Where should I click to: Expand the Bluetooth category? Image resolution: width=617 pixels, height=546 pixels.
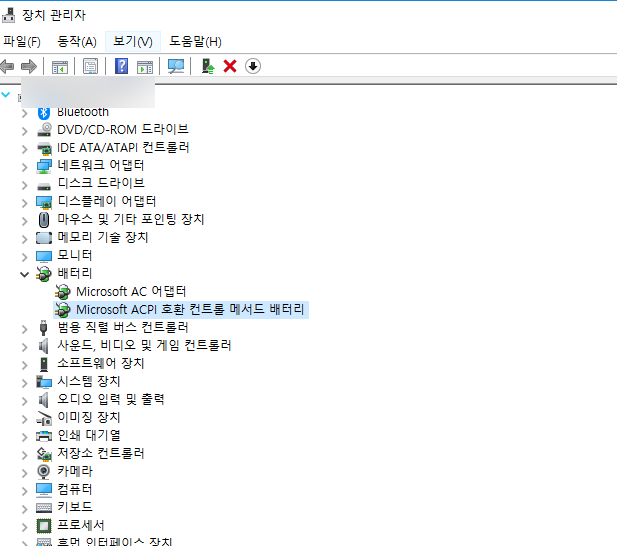point(25,113)
